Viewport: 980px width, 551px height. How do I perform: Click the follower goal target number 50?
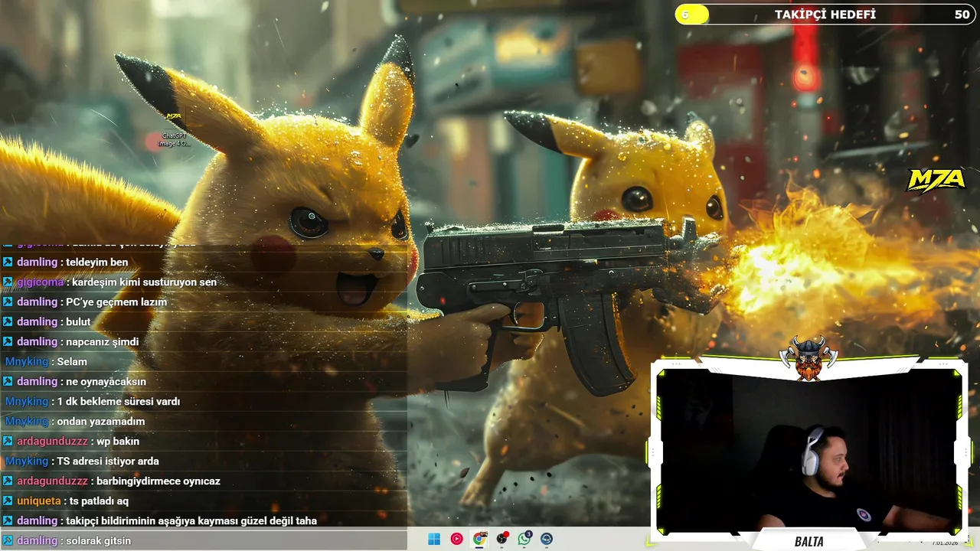tap(962, 15)
